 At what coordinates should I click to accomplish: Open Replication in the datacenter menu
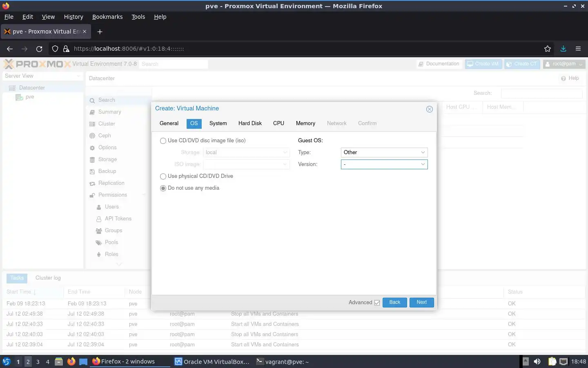coord(111,183)
